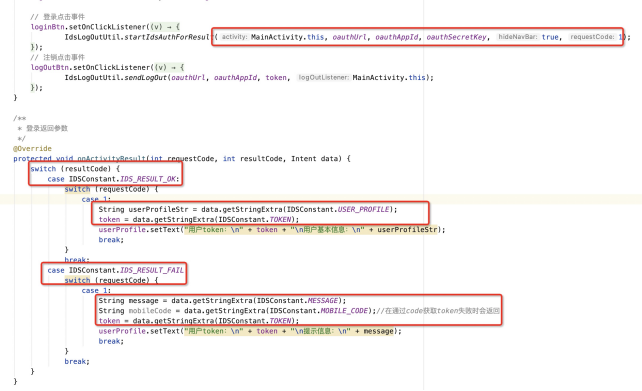Click the USER_PROFILE constant

pyautogui.click(x=363, y=210)
